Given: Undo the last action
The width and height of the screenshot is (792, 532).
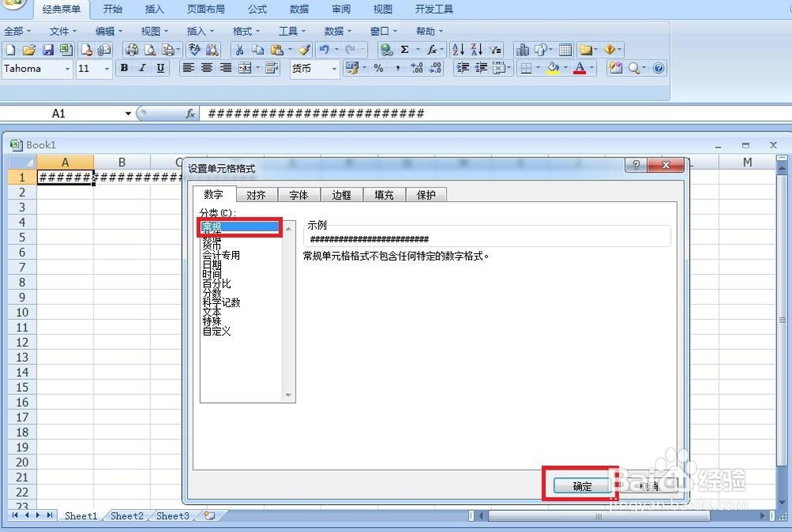Looking at the screenshot, I should (x=324, y=49).
